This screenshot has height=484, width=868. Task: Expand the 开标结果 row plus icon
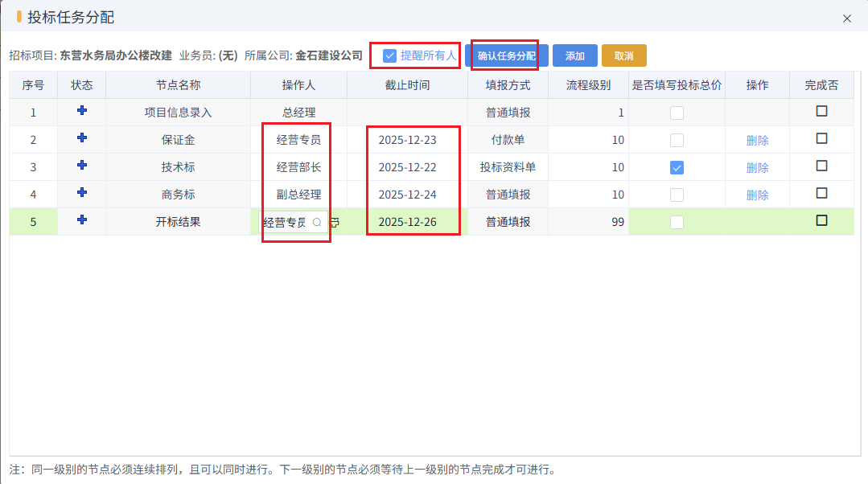[80, 220]
